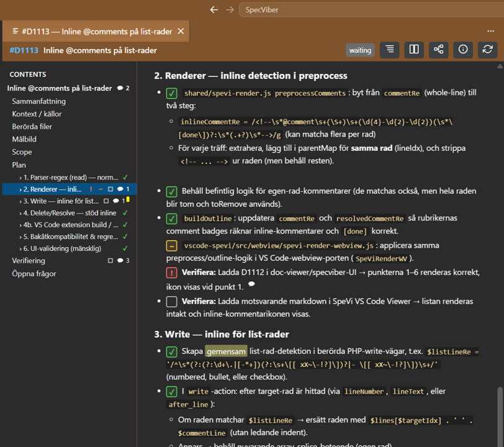
Task: Jump to Scope section
Action: click(x=22, y=152)
